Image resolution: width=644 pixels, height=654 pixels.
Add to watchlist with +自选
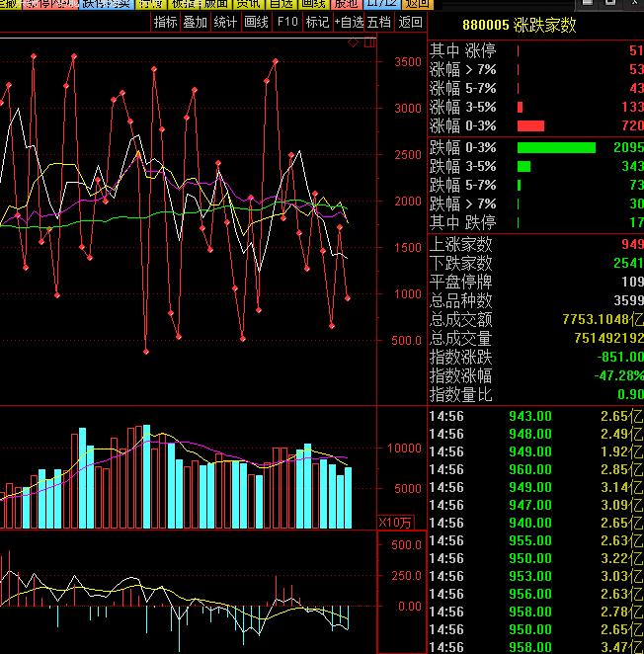tap(349, 22)
